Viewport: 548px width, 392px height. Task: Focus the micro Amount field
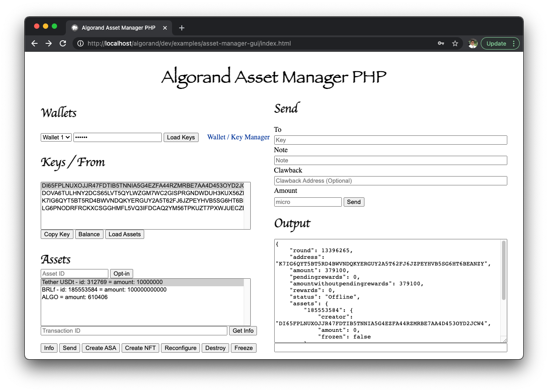pyautogui.click(x=308, y=202)
